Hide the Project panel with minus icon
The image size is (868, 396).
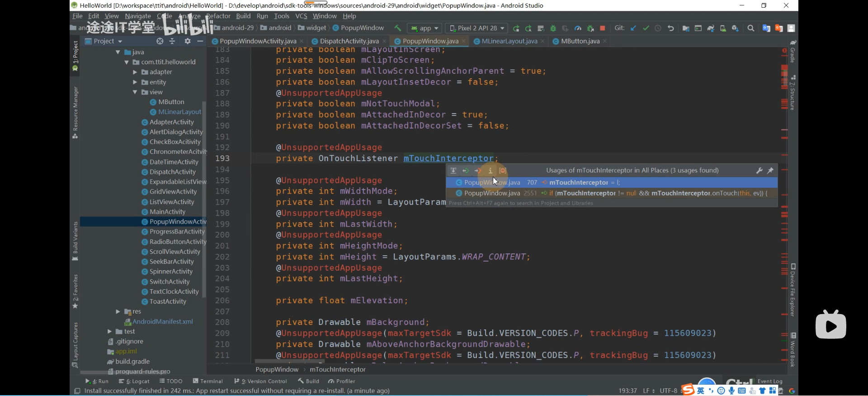coord(200,41)
